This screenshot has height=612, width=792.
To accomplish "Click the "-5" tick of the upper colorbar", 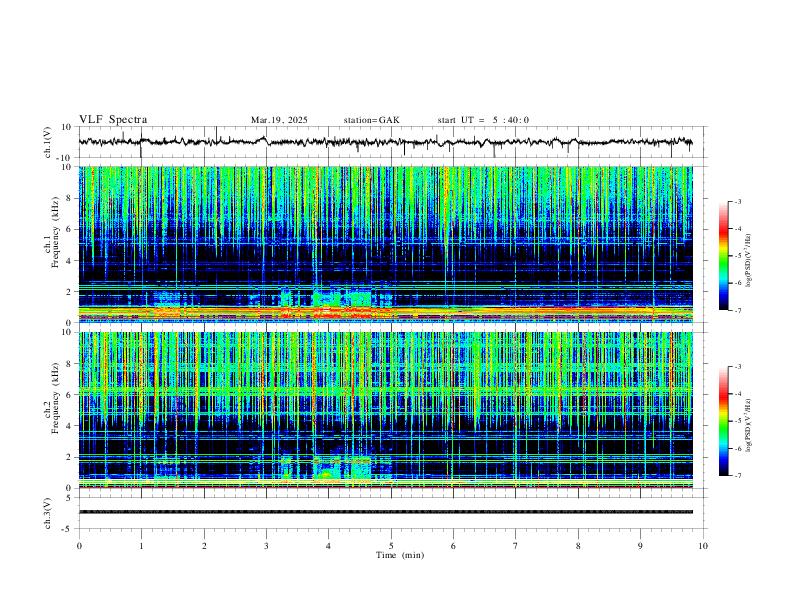I will (737, 256).
